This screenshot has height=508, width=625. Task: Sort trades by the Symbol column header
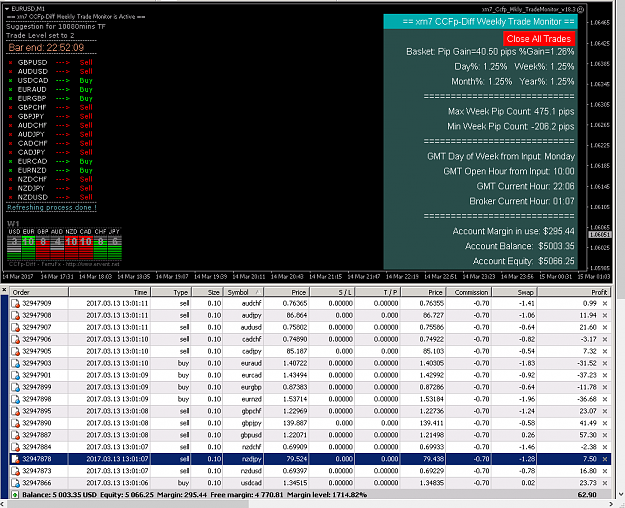[243, 292]
